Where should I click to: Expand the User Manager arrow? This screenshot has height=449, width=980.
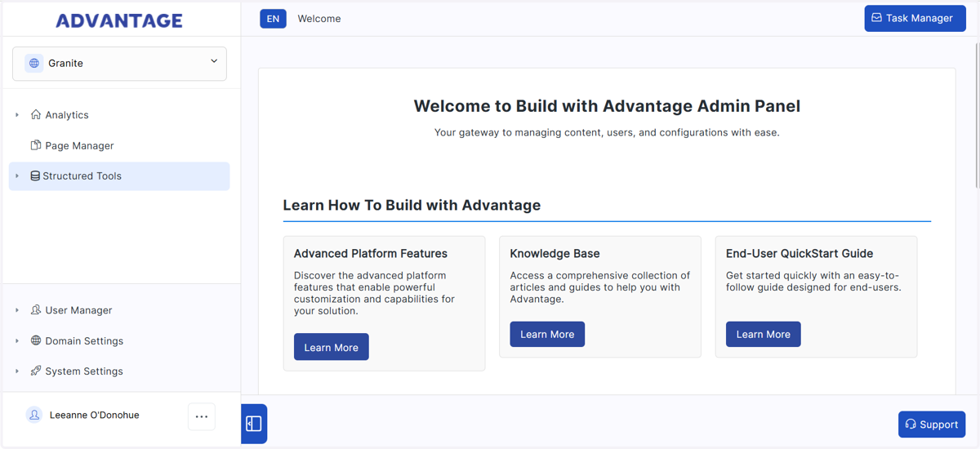[17, 310]
